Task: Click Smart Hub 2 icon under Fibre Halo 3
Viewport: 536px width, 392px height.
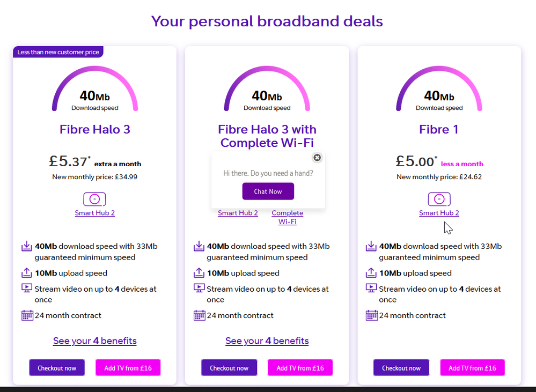Action: pyautogui.click(x=94, y=199)
